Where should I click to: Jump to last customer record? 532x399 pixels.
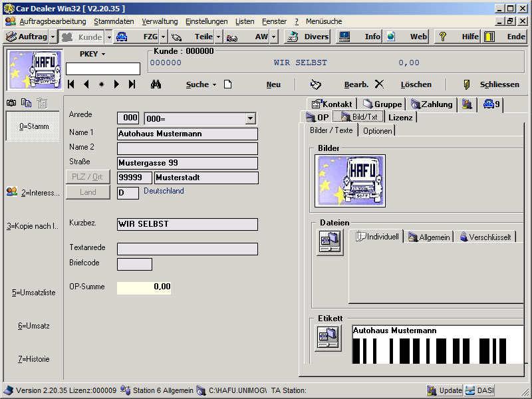132,84
